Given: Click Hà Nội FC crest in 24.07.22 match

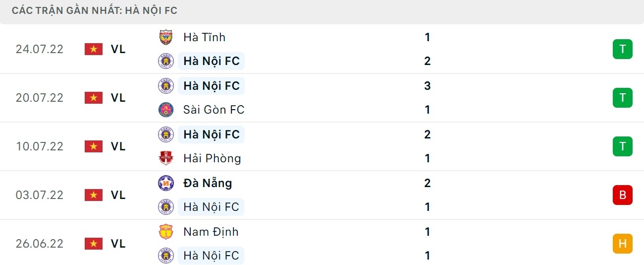Looking at the screenshot, I should coord(165,61).
